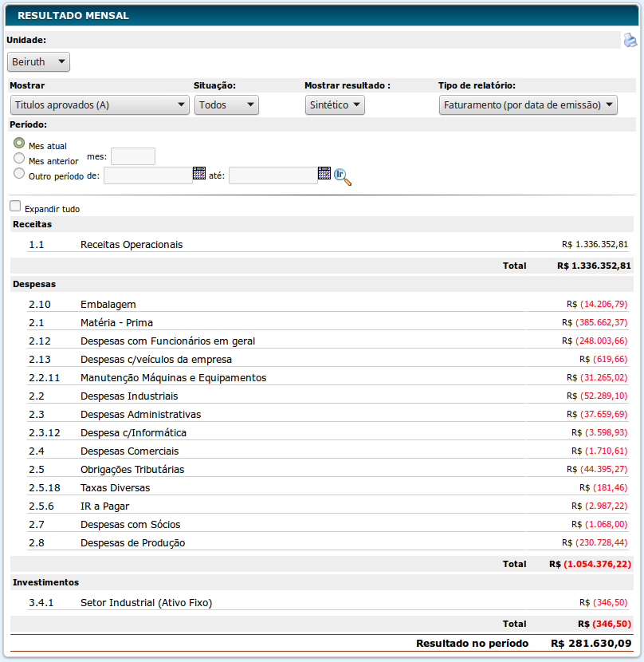Open the Situação dropdown set to Todos
The width and height of the screenshot is (644, 662).
pos(226,105)
